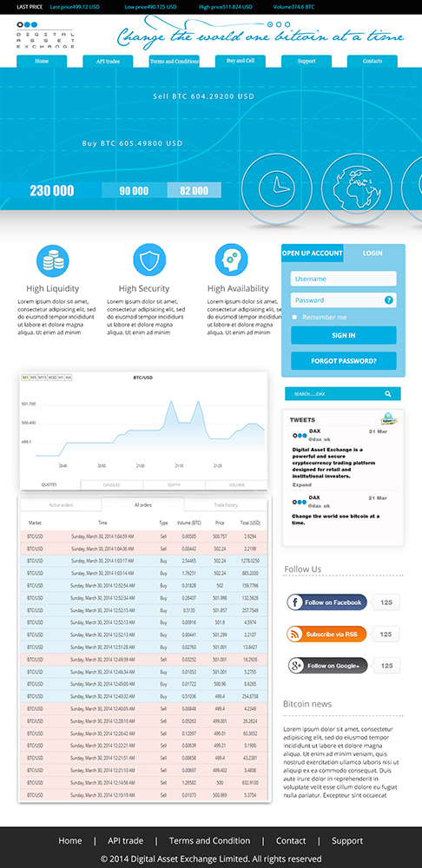The image size is (422, 868).
Task: Click the Facebook f logo icon
Action: [295, 602]
